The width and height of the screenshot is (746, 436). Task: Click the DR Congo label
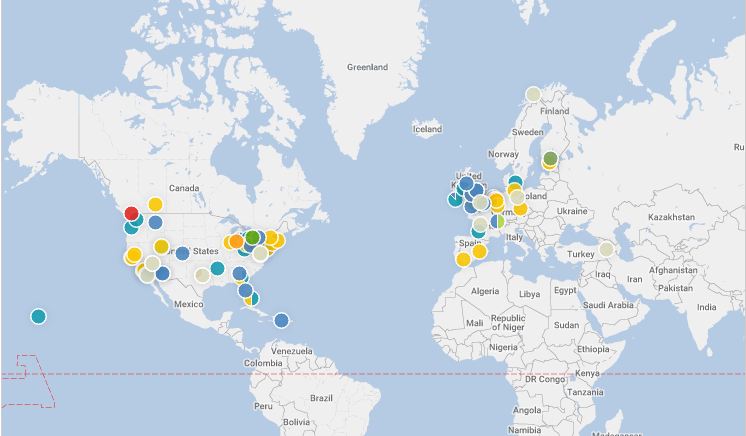(x=545, y=379)
